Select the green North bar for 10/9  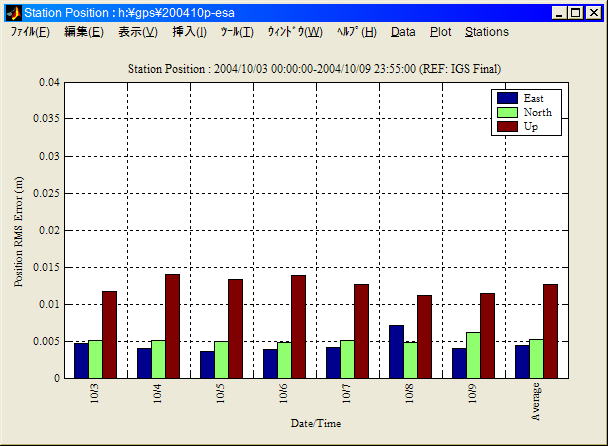pos(473,355)
